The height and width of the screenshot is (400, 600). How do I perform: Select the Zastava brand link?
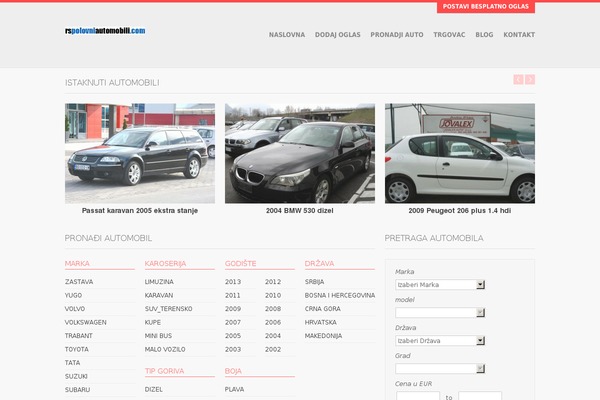[79, 282]
